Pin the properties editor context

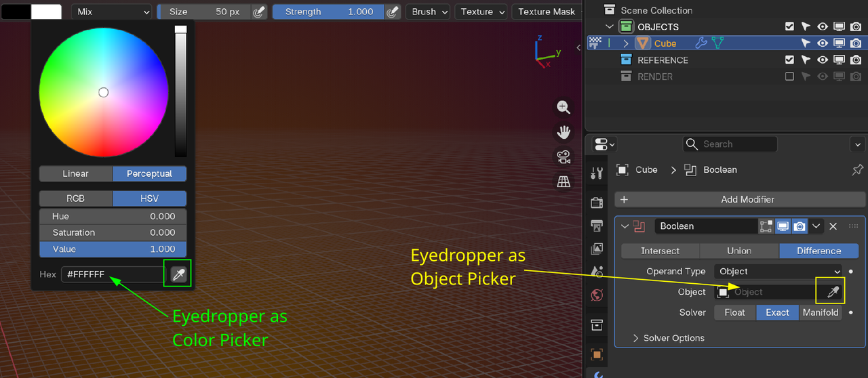point(857,169)
